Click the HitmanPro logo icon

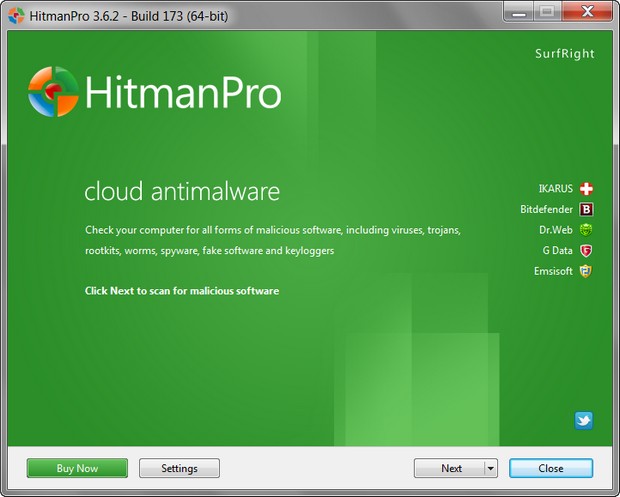(x=53, y=92)
